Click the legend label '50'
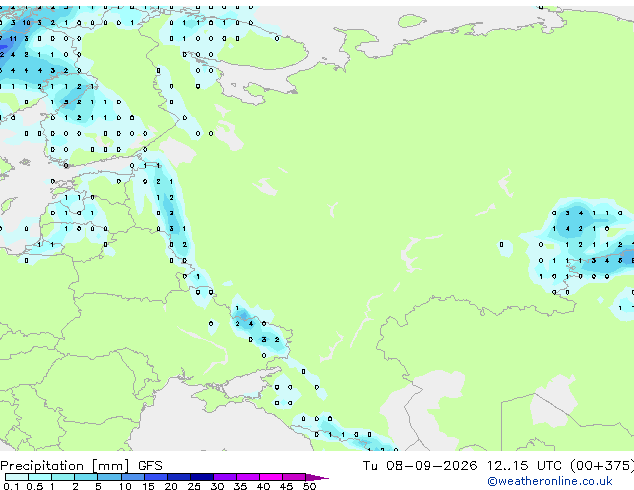 click(x=309, y=486)
